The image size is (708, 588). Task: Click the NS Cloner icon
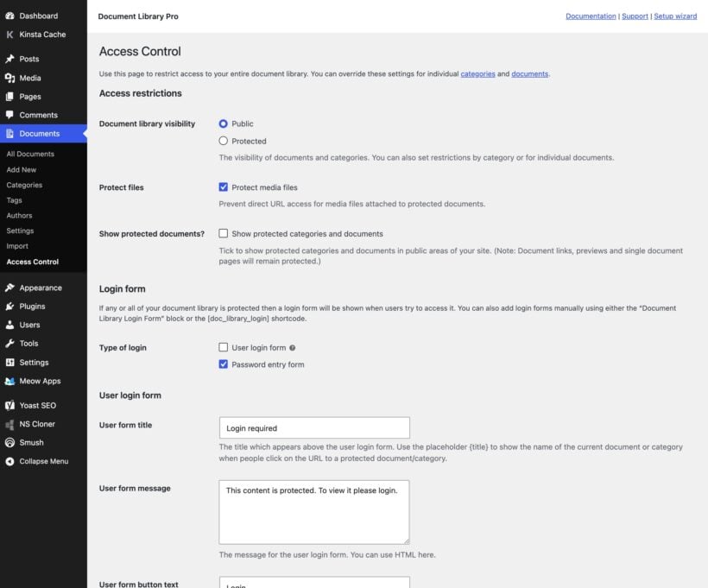(10, 424)
